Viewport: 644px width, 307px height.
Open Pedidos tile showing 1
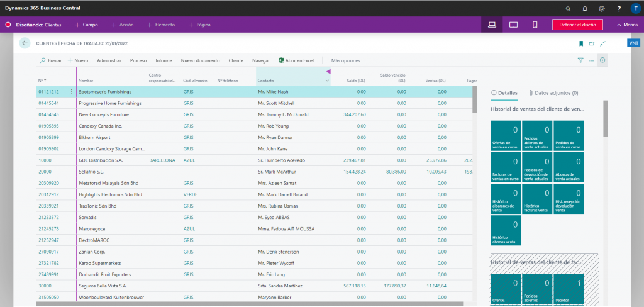coord(569,290)
